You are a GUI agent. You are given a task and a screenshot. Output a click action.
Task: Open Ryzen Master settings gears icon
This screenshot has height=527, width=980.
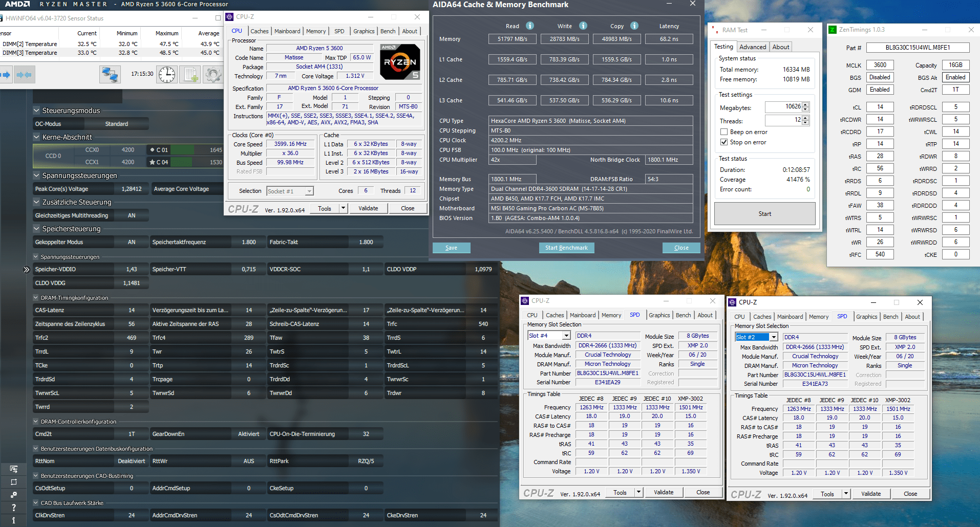pyautogui.click(x=14, y=495)
